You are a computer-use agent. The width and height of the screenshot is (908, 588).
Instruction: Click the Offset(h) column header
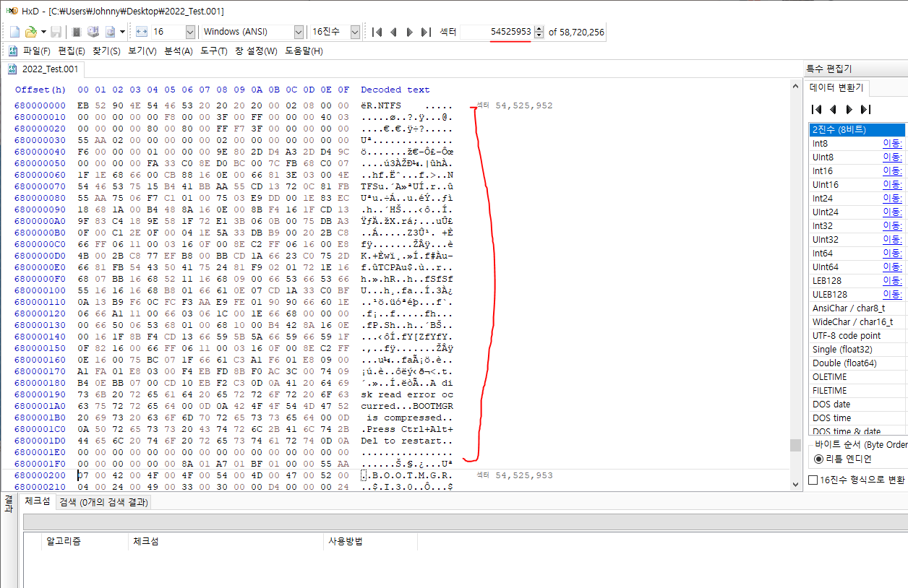tap(40, 90)
